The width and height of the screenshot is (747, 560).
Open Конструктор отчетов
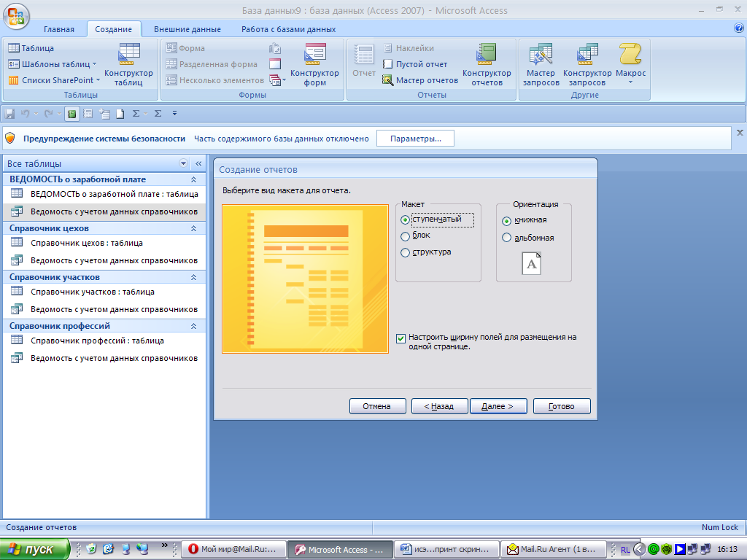click(x=487, y=64)
